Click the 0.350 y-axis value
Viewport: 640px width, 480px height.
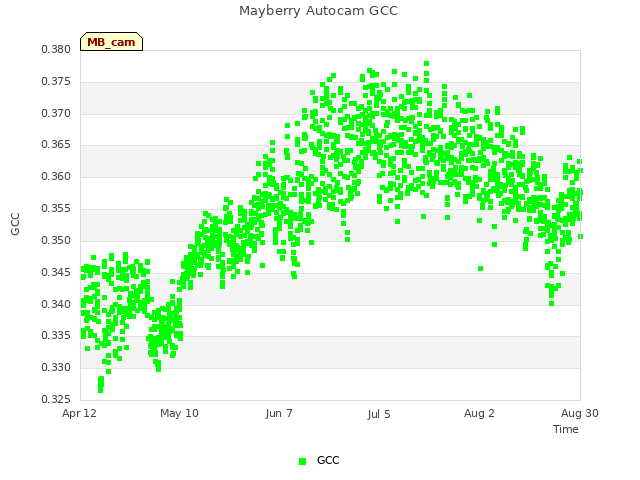point(56,240)
